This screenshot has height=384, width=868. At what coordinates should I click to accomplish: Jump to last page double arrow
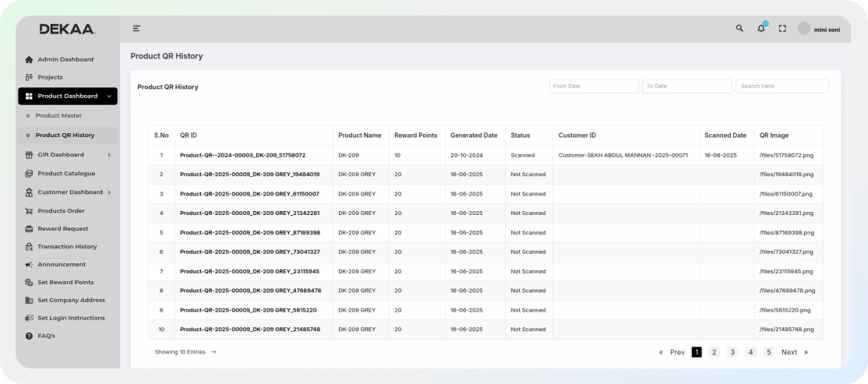pos(806,353)
